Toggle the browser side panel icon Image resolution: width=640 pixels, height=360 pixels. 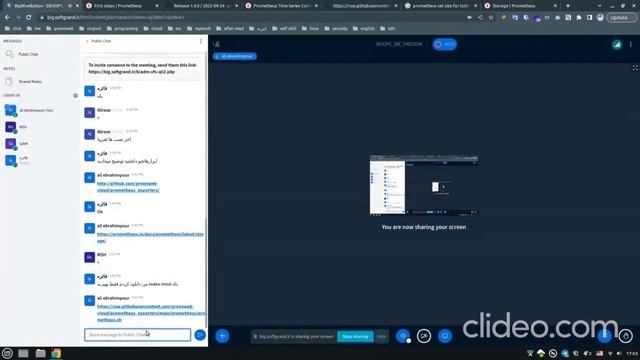pyautogui.click(x=589, y=18)
